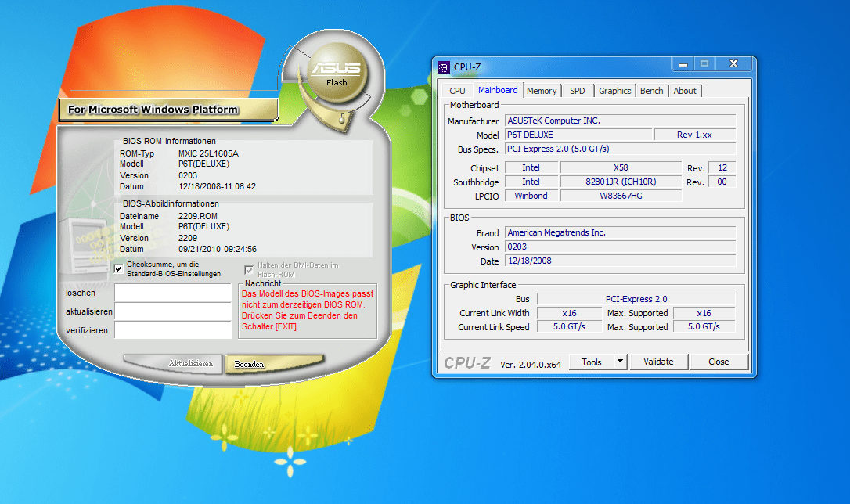Open the Bench tab
The height and width of the screenshot is (504, 850).
[652, 91]
